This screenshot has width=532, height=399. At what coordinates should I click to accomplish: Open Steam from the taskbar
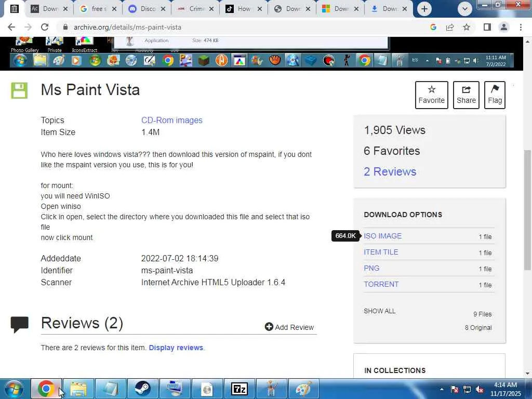tap(142, 389)
